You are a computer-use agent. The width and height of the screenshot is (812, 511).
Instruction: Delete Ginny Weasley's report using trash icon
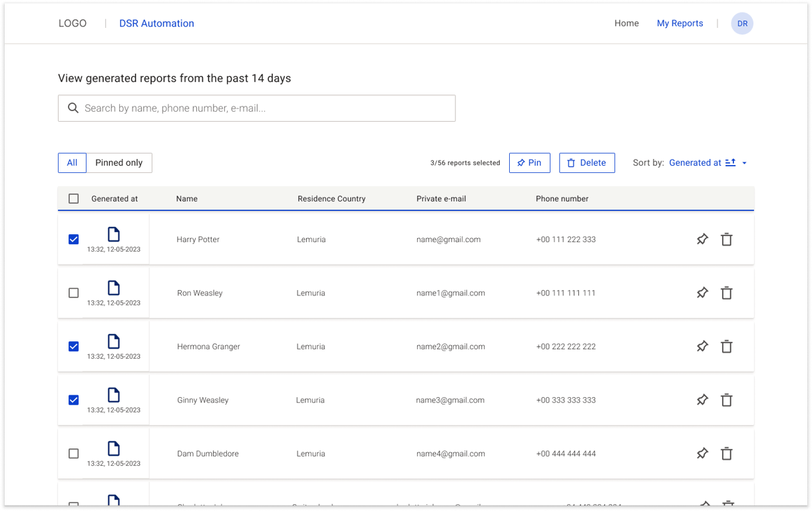coord(727,400)
